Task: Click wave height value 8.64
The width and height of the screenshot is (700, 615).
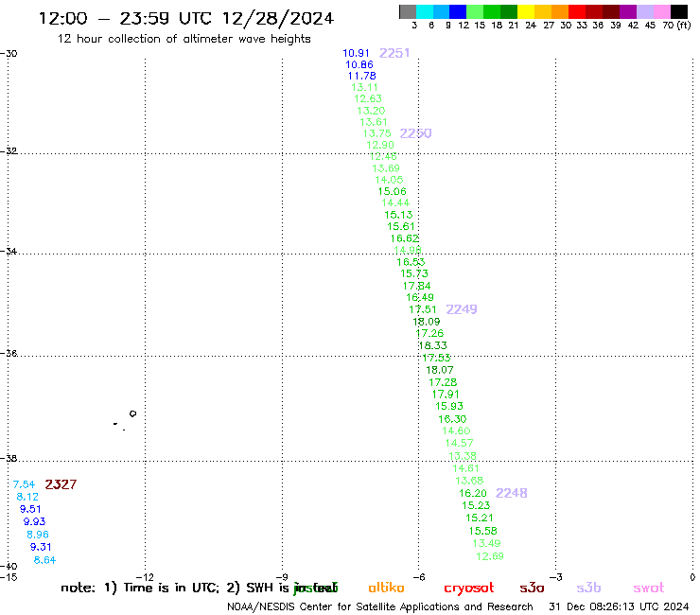Action: 44,560
